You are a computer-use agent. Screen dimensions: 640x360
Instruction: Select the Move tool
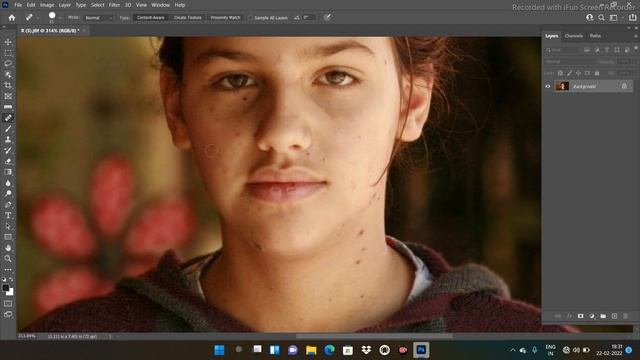click(x=8, y=42)
